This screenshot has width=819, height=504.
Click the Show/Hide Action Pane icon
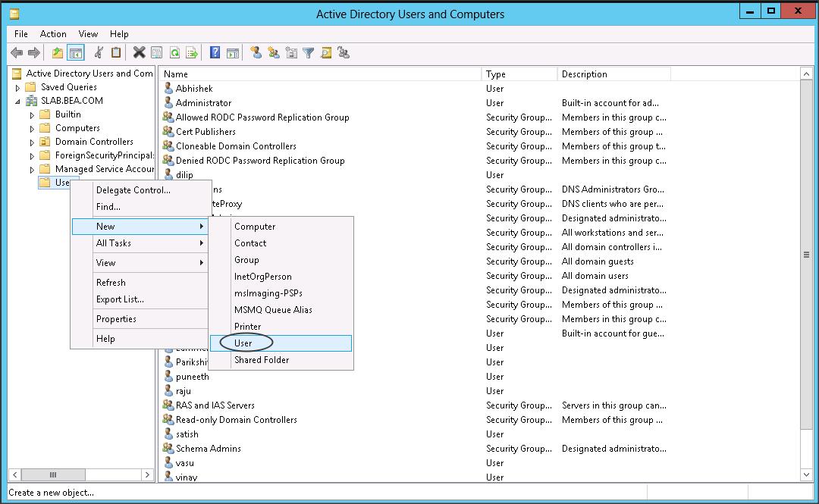(x=233, y=52)
